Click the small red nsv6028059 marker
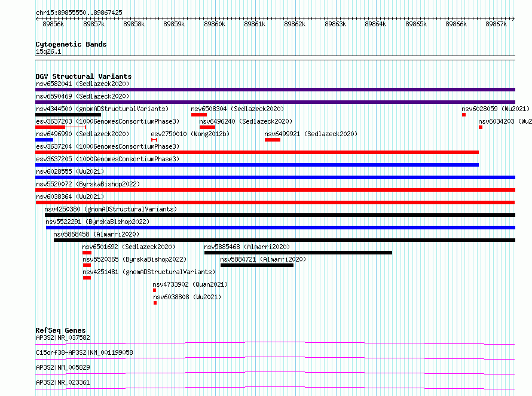 pos(464,115)
